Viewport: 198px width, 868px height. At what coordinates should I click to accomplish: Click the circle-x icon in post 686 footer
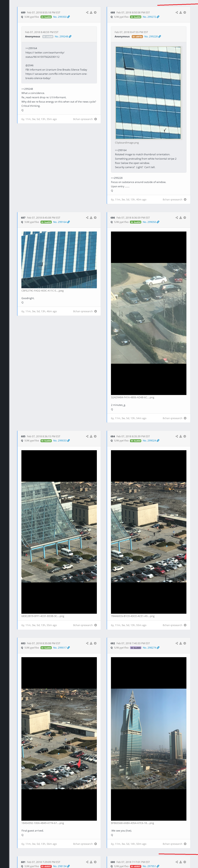(185, 418)
